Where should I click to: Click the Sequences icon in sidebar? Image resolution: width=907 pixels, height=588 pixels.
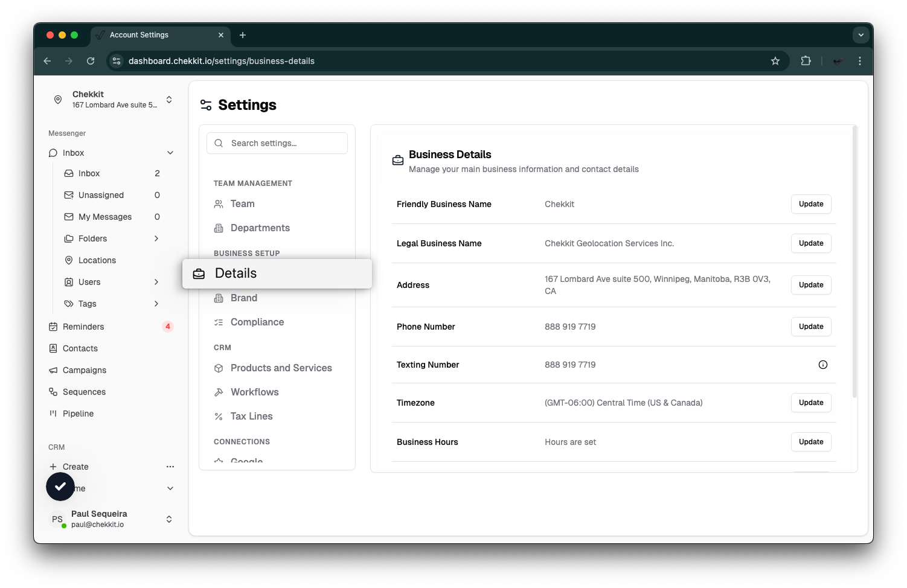53,392
